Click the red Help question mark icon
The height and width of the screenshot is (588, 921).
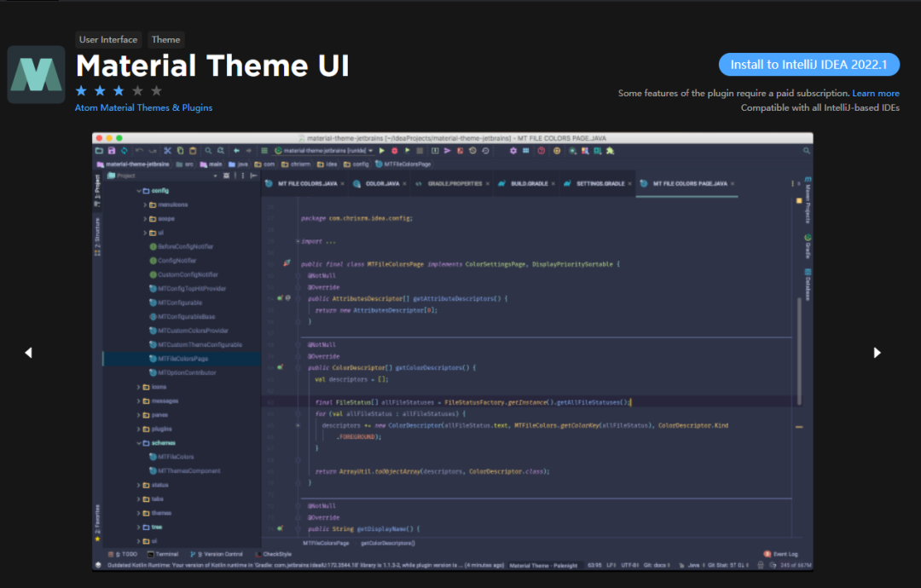[x=541, y=151]
